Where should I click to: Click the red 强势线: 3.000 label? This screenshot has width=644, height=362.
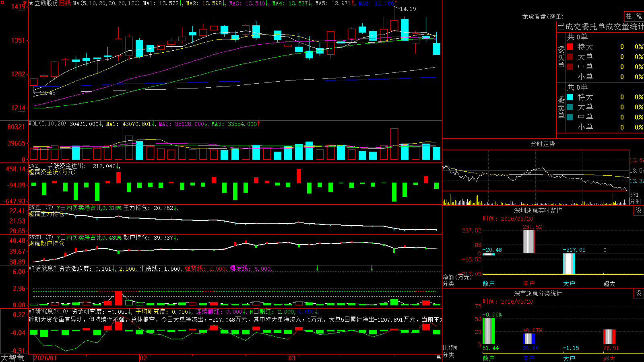[x=206, y=269]
